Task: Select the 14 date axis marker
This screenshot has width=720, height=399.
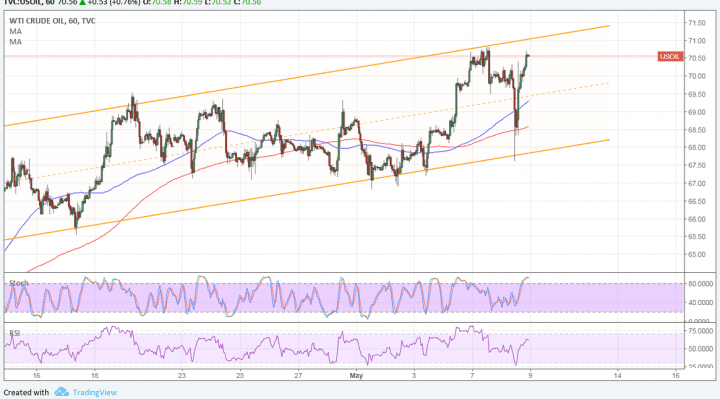Action: click(618, 376)
